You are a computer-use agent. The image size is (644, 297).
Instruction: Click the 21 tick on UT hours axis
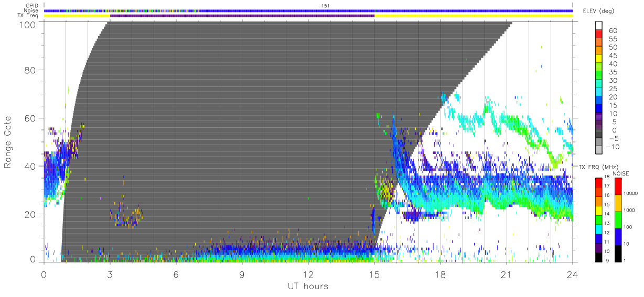(507, 274)
